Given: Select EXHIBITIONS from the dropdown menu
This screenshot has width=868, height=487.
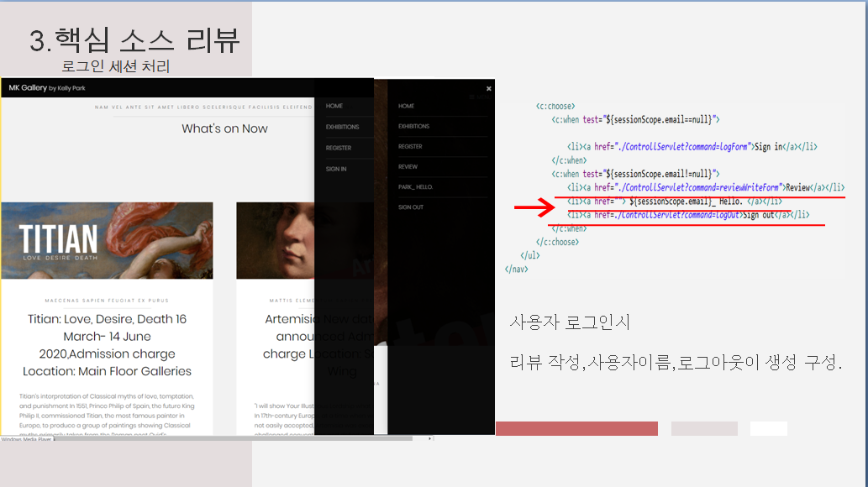Looking at the screenshot, I should point(343,127).
